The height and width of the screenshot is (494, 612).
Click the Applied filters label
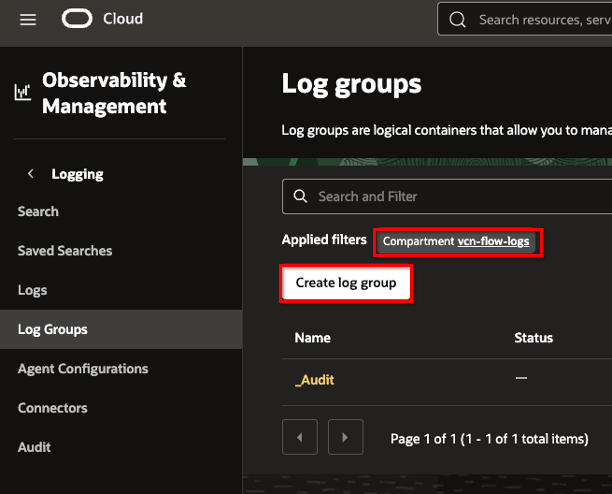click(324, 240)
